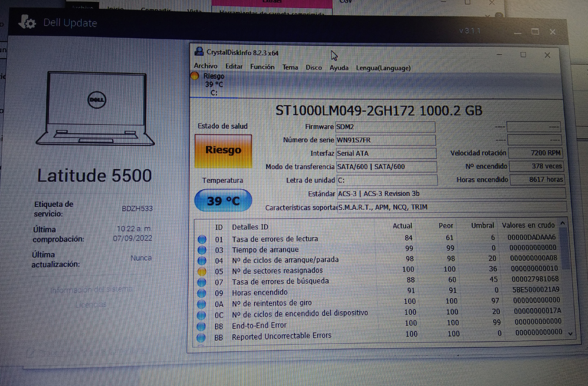Click the Letra de unidad field C:
Viewport: 588px width, 386px height.
point(387,180)
